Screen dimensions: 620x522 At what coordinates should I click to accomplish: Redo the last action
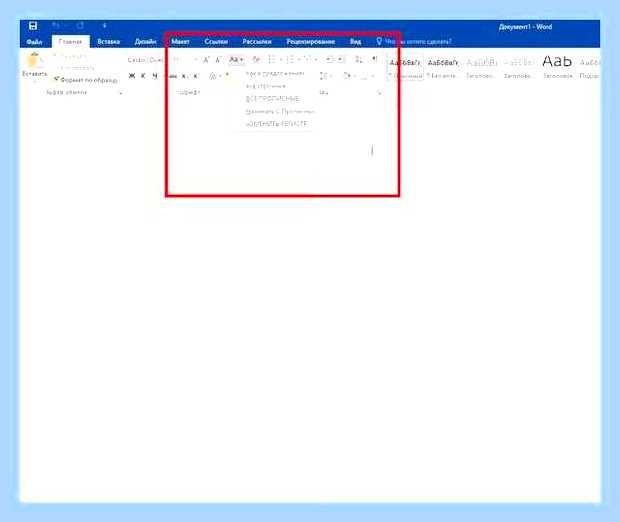pyautogui.click(x=80, y=26)
